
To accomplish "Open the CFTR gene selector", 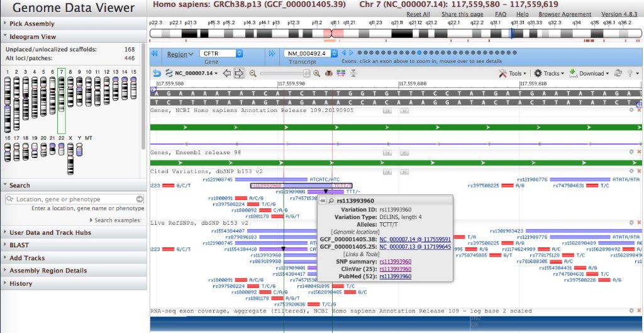I will (x=221, y=54).
